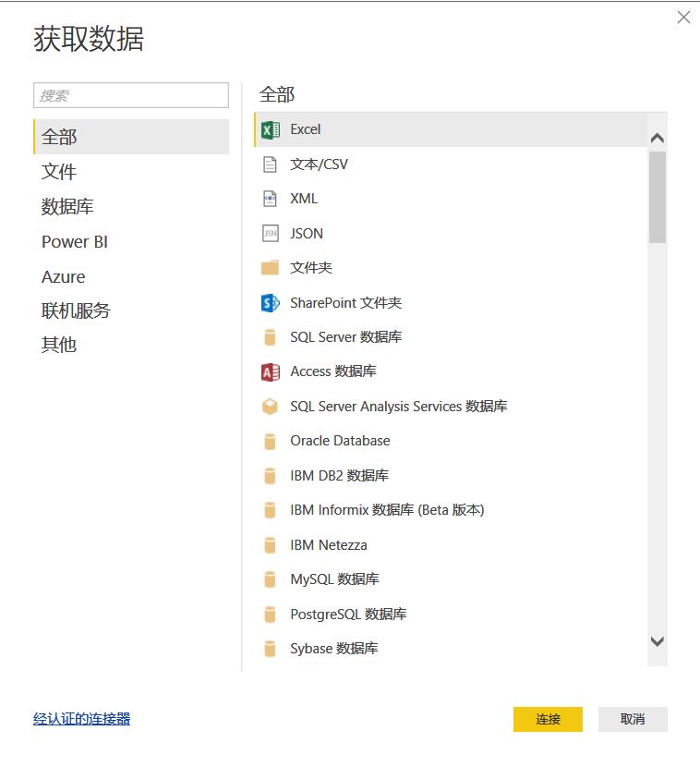
Task: Click the yellow folder icon
Action: point(270,268)
